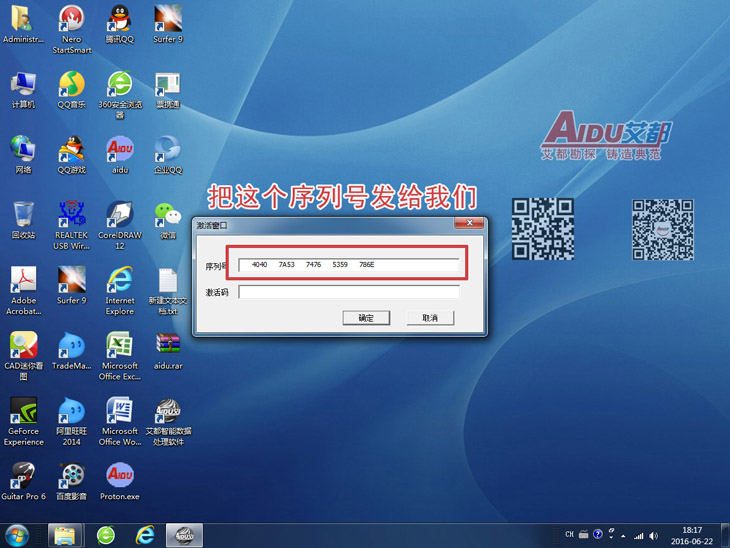Viewport: 730px width, 548px height.
Task: Launch 360 browser from taskbar
Action: [x=106, y=535]
